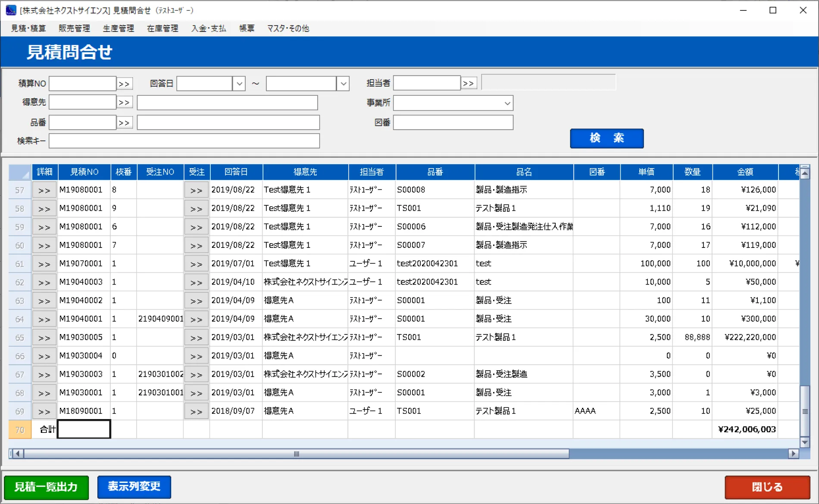Click the horizontal scrollbar left arrow
819x504 pixels.
(18, 454)
